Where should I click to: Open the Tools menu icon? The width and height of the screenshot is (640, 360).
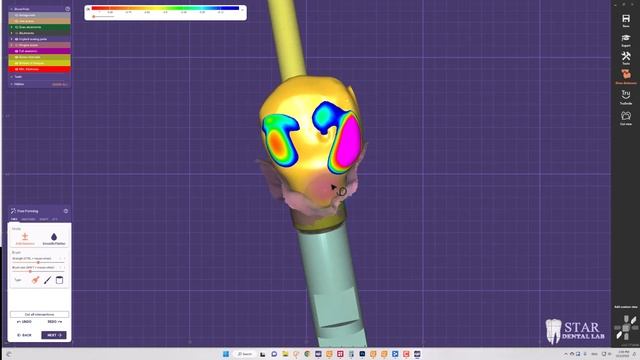(x=626, y=57)
